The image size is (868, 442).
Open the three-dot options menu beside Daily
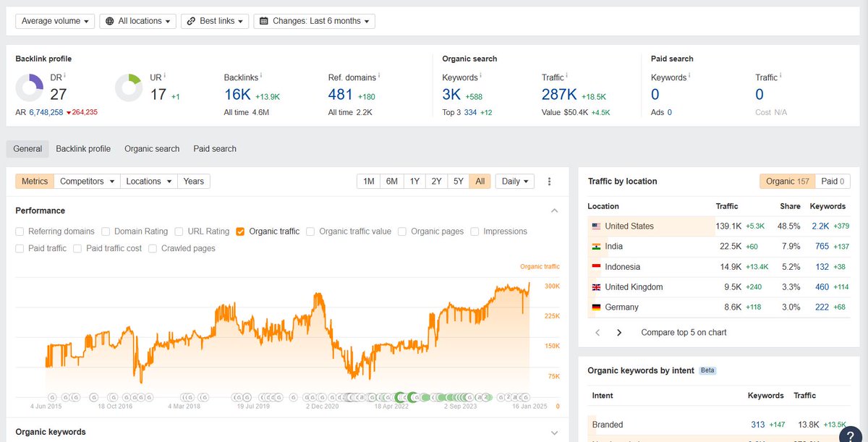pyautogui.click(x=550, y=181)
